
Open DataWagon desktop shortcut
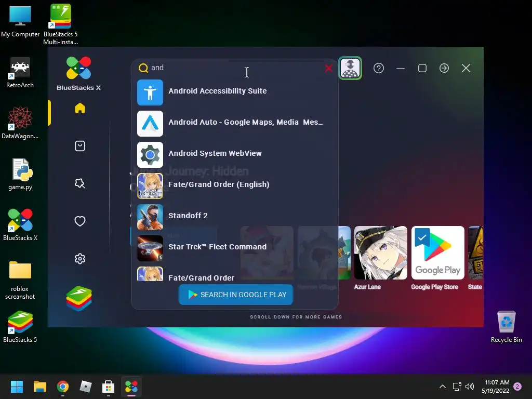pos(20,123)
